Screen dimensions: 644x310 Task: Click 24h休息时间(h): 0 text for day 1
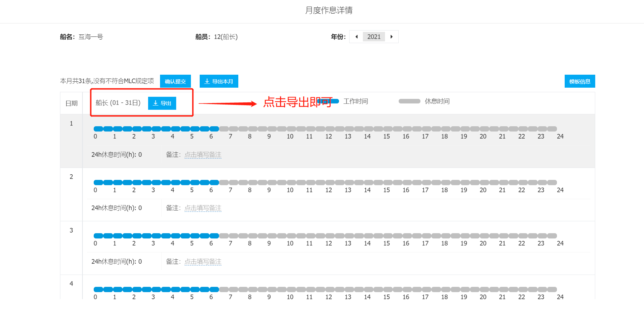117,155
